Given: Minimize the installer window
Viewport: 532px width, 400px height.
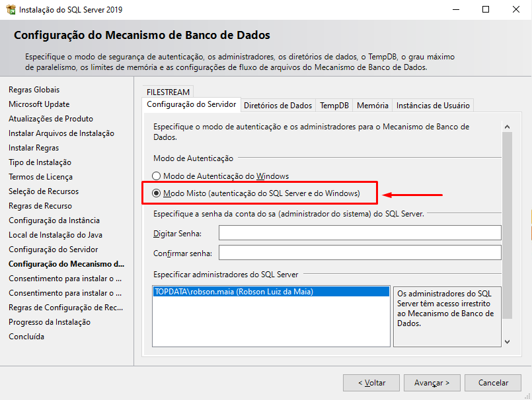Looking at the screenshot, I should click(455, 10).
